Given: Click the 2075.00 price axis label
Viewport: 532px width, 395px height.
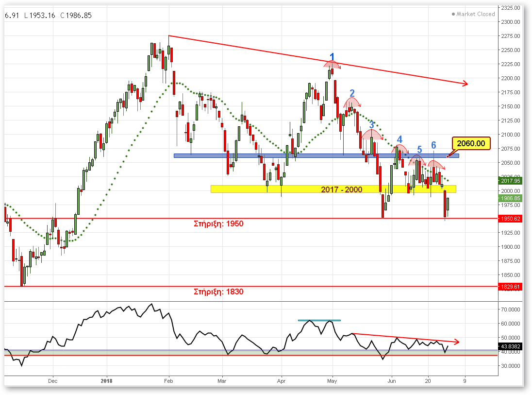Looking at the screenshot, I should click(x=511, y=148).
